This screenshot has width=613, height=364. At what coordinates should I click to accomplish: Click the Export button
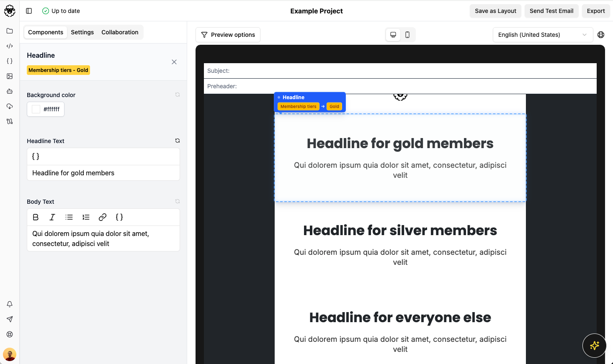coord(596,11)
